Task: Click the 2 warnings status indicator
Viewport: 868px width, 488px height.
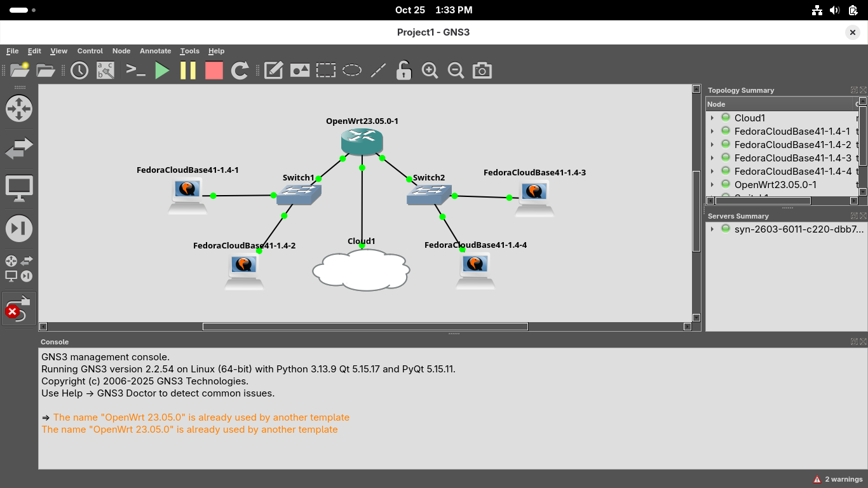Action: [x=837, y=479]
